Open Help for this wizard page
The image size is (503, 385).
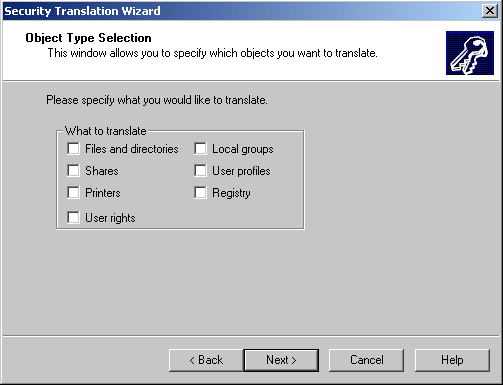tap(452, 360)
